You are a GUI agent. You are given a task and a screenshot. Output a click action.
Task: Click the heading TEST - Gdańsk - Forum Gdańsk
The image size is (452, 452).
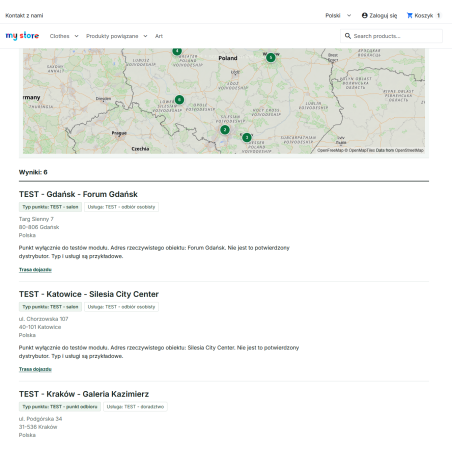point(78,194)
